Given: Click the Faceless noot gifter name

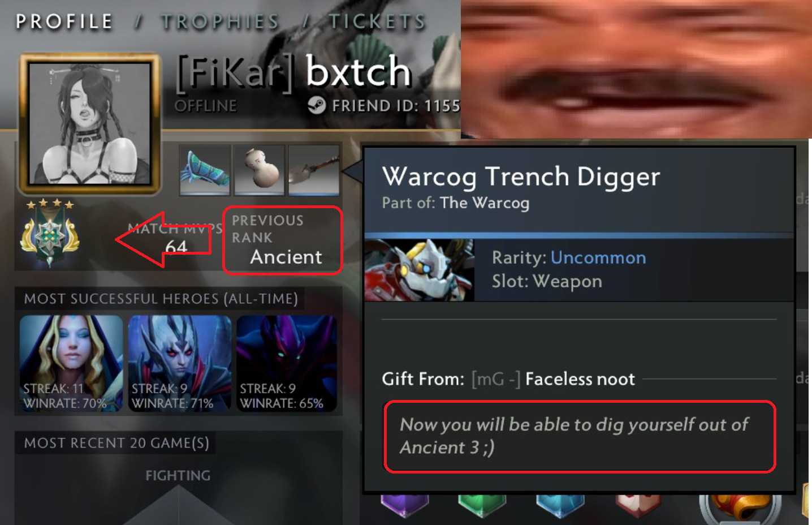Looking at the screenshot, I should point(580,379).
